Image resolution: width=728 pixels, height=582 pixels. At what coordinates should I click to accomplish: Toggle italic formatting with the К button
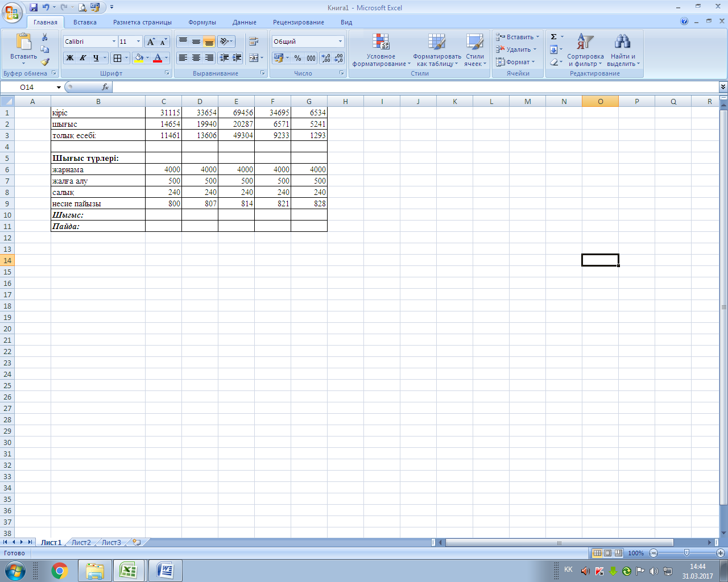point(81,58)
